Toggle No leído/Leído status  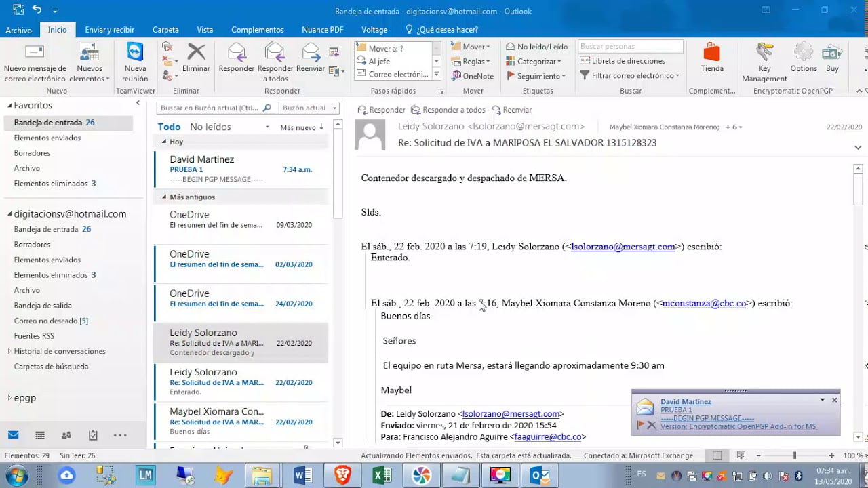(537, 47)
